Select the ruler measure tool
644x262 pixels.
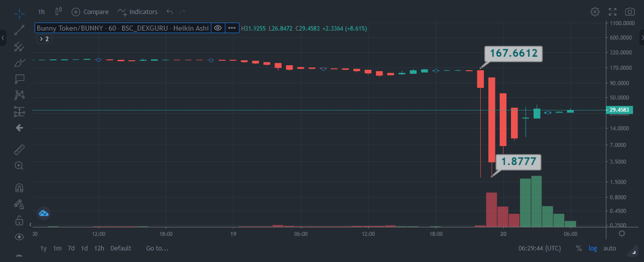click(19, 149)
